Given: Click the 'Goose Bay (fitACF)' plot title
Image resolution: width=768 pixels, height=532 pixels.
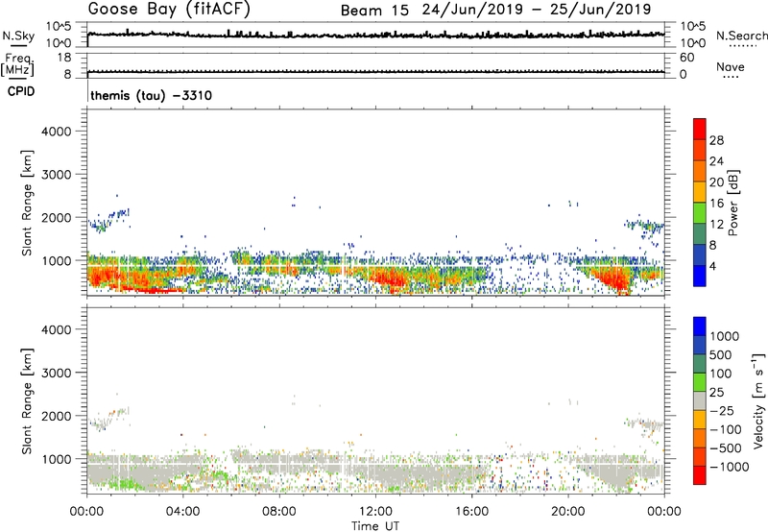Looking at the screenshot, I should (169, 10).
